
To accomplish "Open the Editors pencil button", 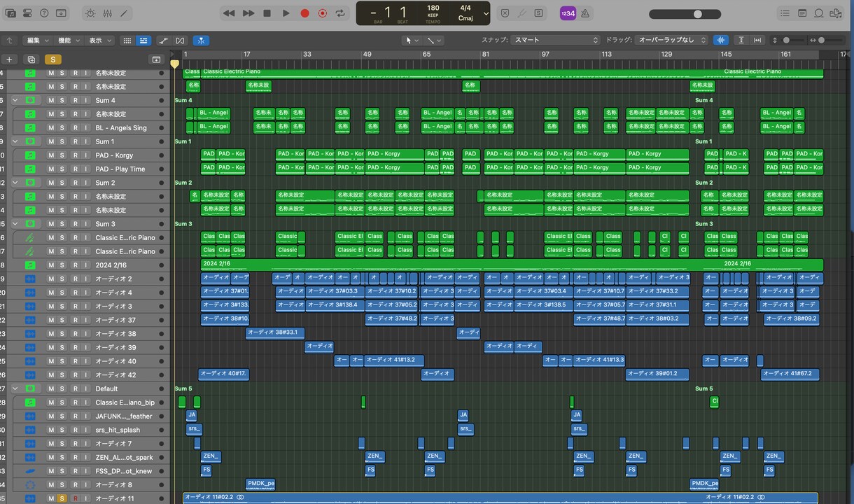I will tap(125, 13).
